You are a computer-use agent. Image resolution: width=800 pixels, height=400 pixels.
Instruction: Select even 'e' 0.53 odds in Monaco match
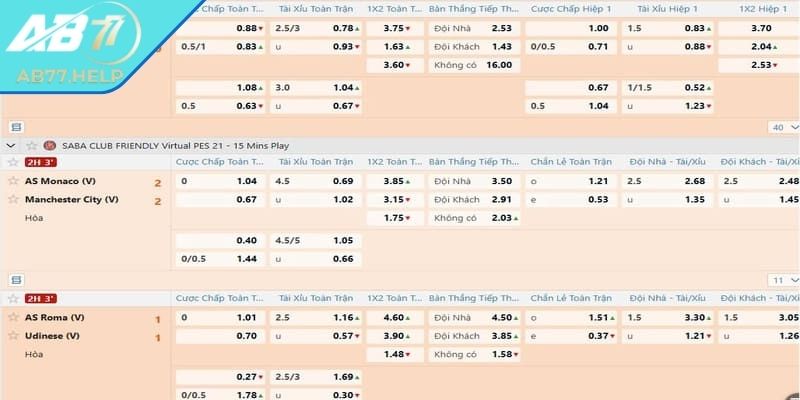[x=598, y=199]
